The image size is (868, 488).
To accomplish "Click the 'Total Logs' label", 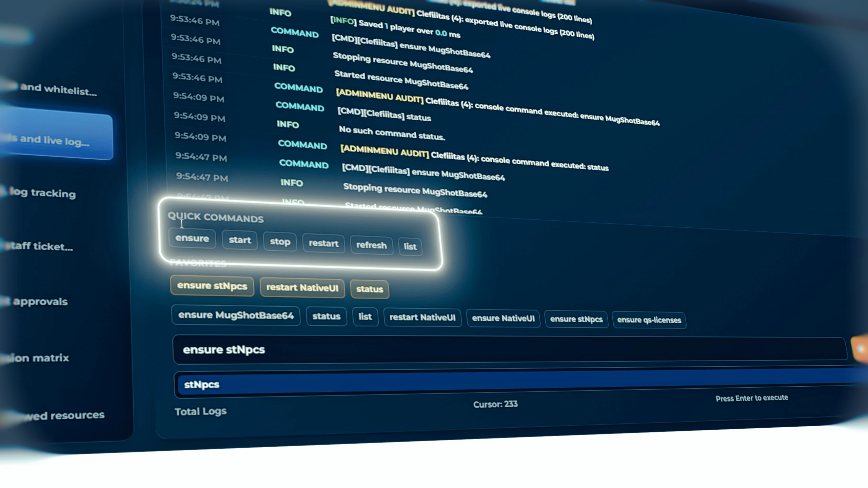I will pos(201,411).
